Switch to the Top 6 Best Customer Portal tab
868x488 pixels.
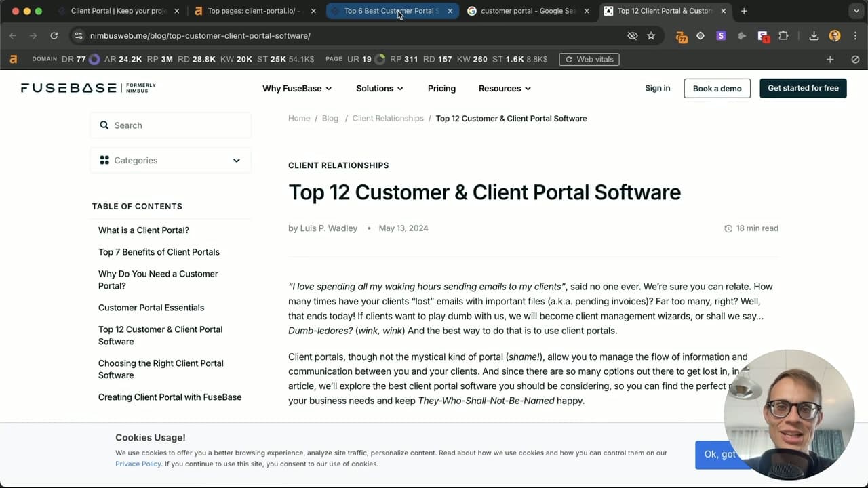(391, 11)
